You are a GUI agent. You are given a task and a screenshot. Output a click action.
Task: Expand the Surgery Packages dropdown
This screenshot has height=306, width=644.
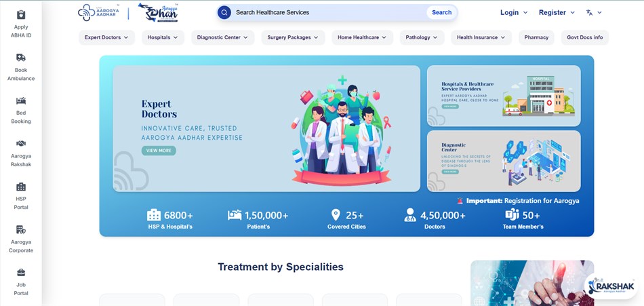pos(294,37)
